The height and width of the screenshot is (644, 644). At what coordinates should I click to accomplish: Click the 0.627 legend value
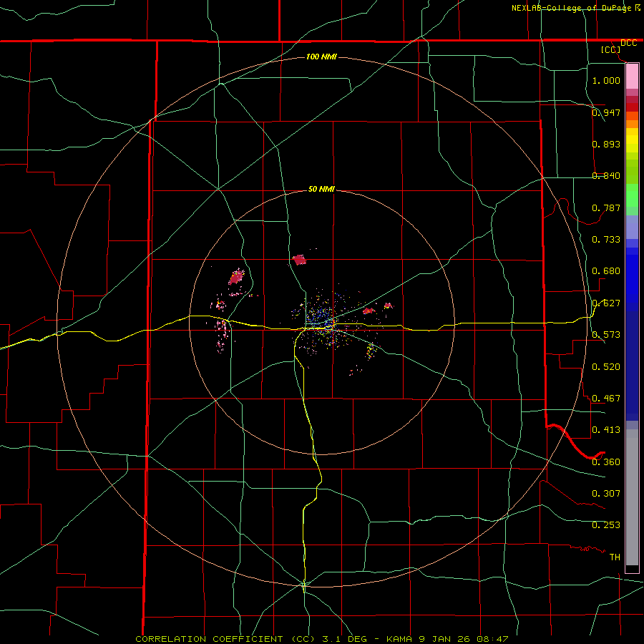coord(606,303)
